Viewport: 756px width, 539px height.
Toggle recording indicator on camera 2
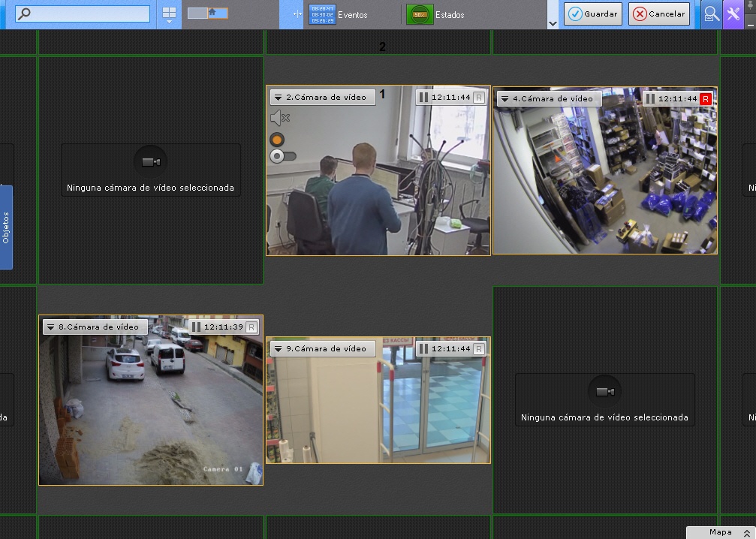pos(479,98)
